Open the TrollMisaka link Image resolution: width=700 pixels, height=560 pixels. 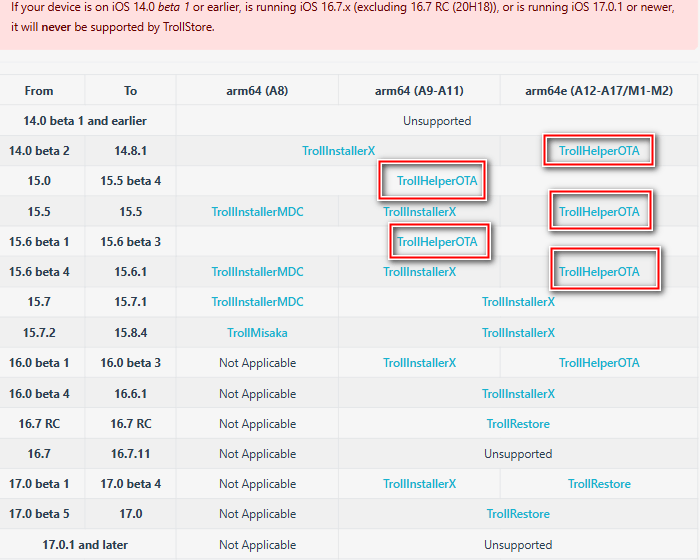(x=257, y=333)
